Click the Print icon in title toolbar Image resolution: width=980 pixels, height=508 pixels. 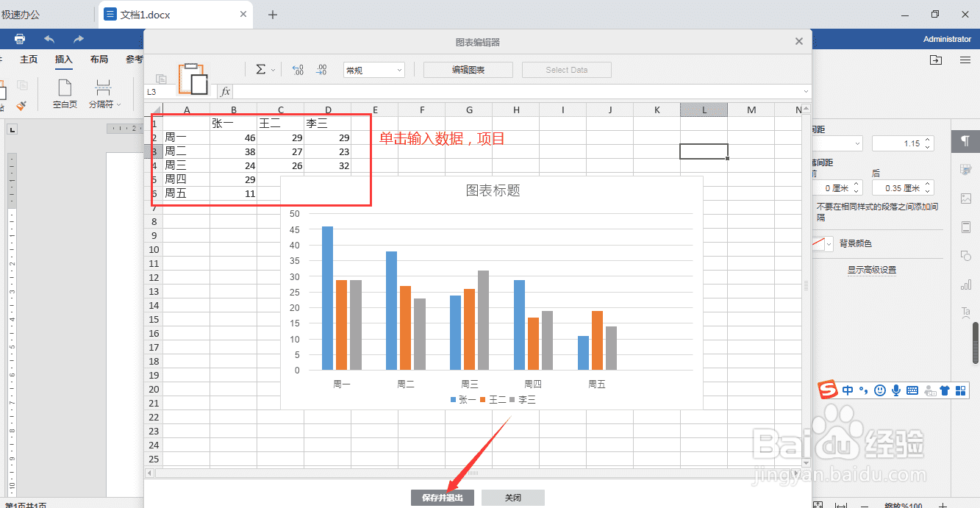coord(20,39)
